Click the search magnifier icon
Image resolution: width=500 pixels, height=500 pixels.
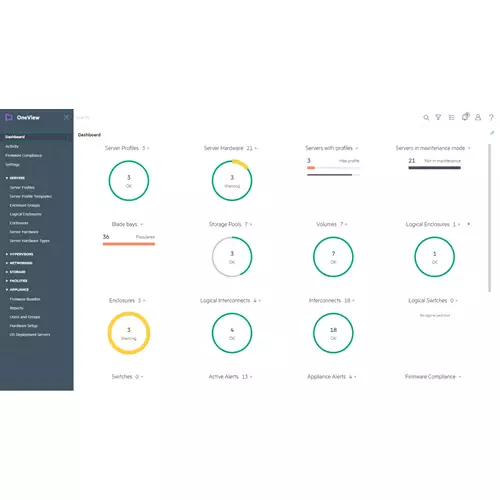(426, 117)
